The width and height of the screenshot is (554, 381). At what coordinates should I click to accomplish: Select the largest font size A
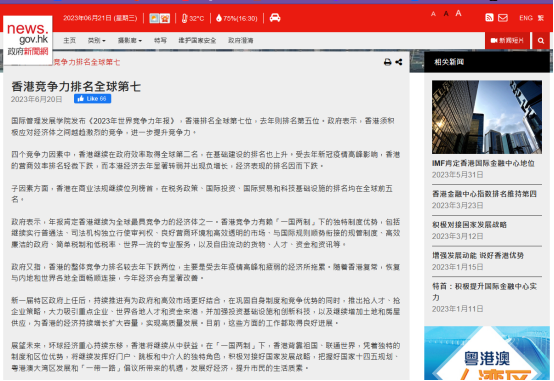point(458,13)
